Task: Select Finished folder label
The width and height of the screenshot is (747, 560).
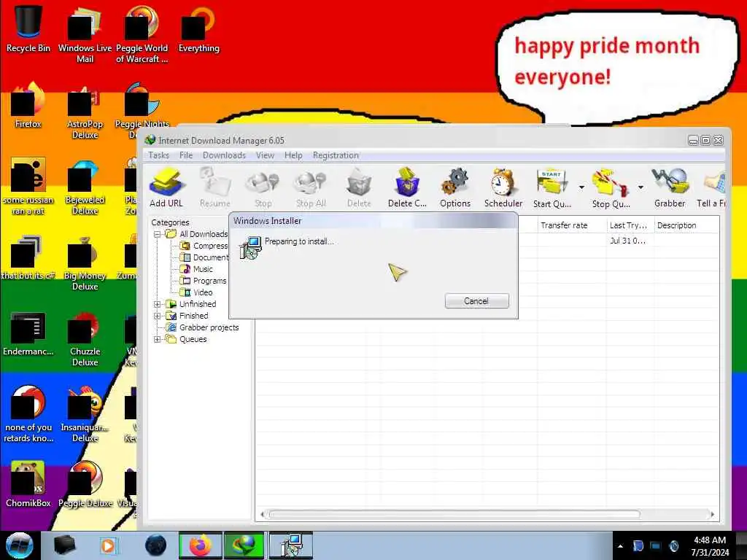Action: click(193, 316)
